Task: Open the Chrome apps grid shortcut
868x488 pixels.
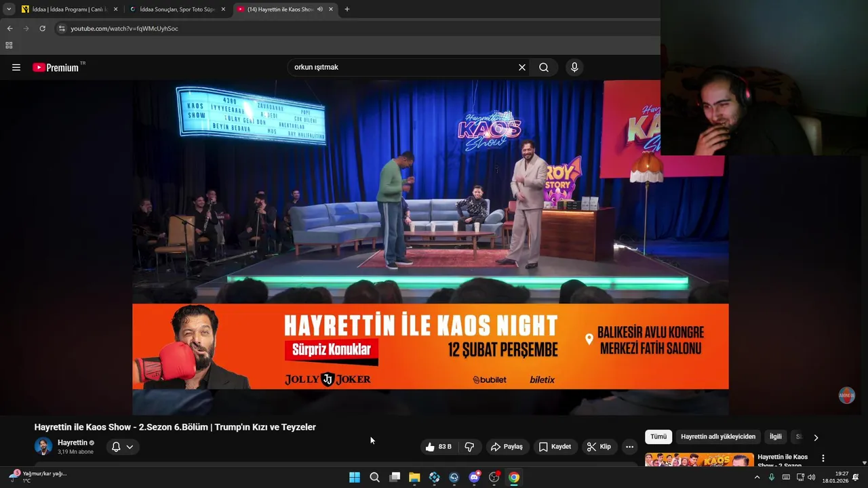Action: tap(9, 45)
